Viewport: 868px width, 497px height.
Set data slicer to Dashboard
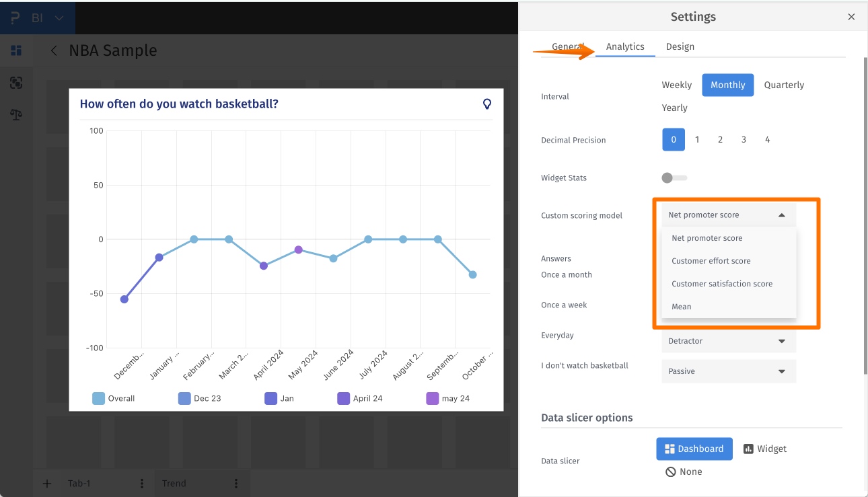(694, 449)
